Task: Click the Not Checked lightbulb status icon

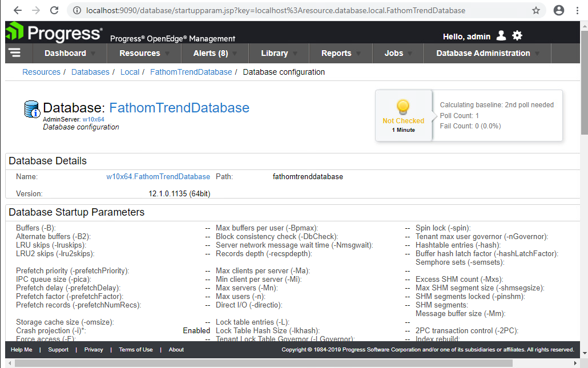Action: 403,107
